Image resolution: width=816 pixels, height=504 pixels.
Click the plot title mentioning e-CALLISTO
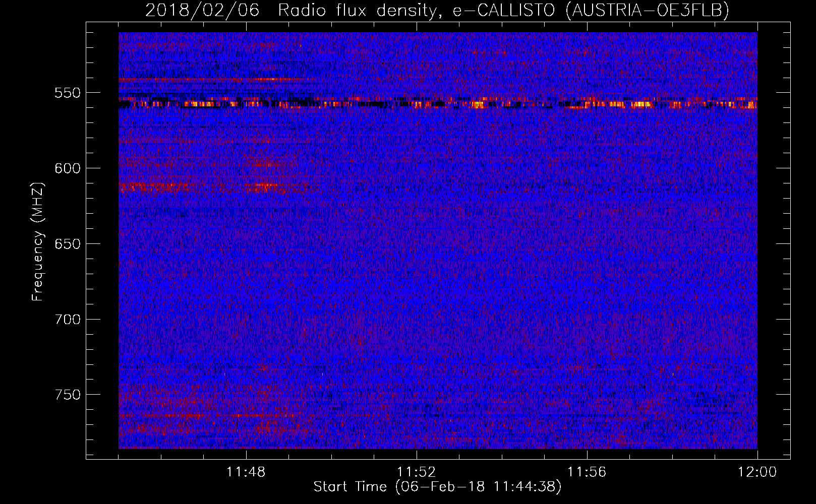[x=437, y=10]
